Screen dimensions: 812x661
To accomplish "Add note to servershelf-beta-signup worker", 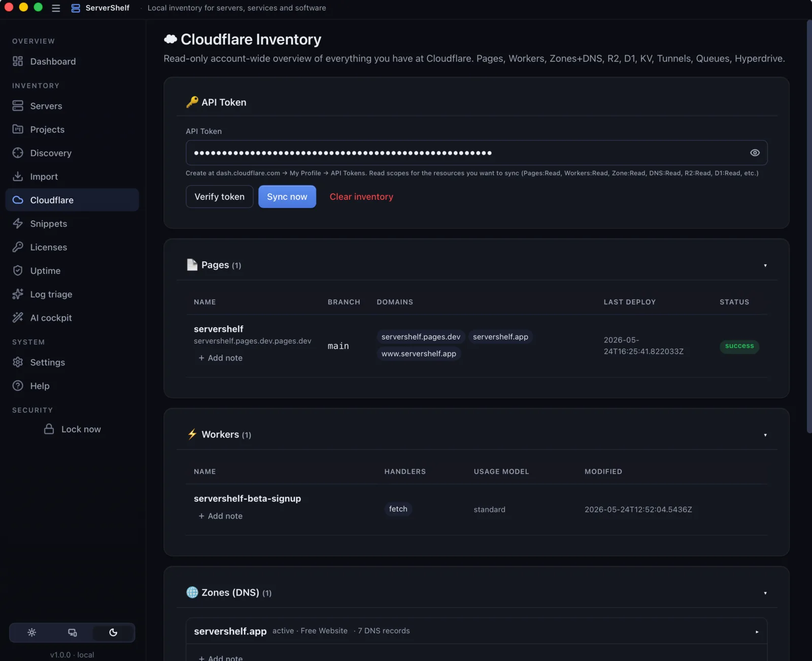I will [x=220, y=516].
